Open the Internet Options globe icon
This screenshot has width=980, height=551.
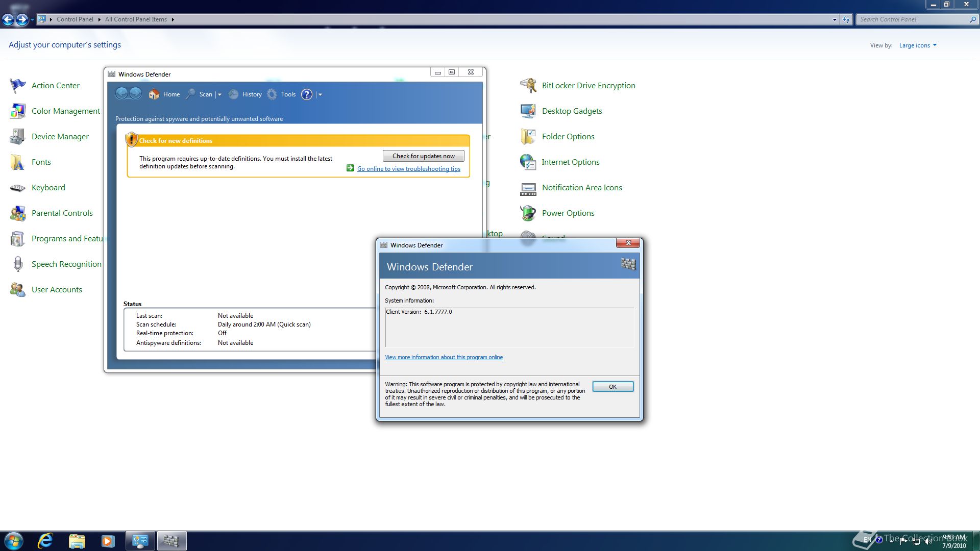tap(528, 162)
